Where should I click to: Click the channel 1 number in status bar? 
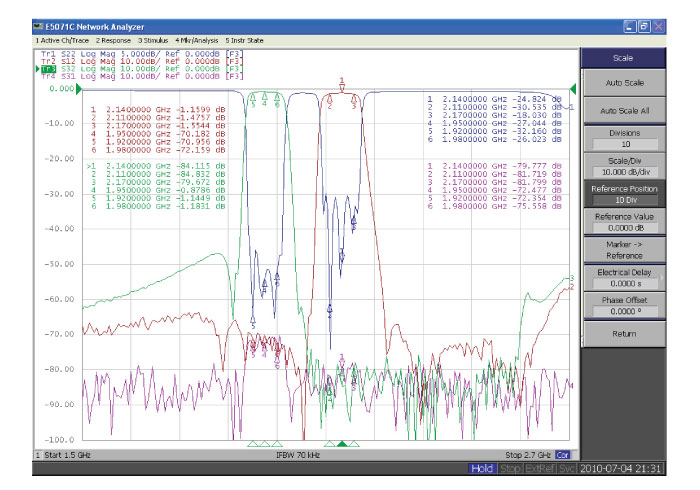[x=38, y=455]
